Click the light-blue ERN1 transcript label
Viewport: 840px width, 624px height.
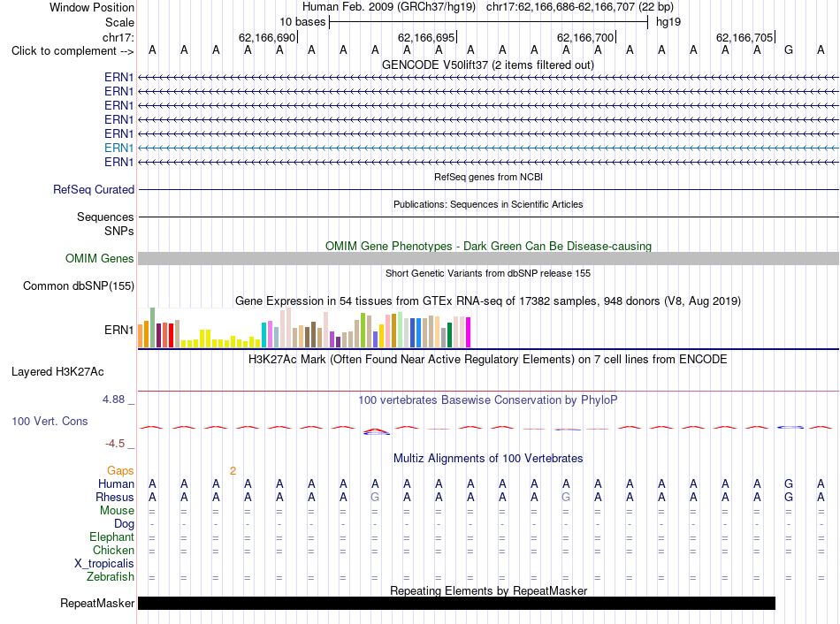(119, 148)
